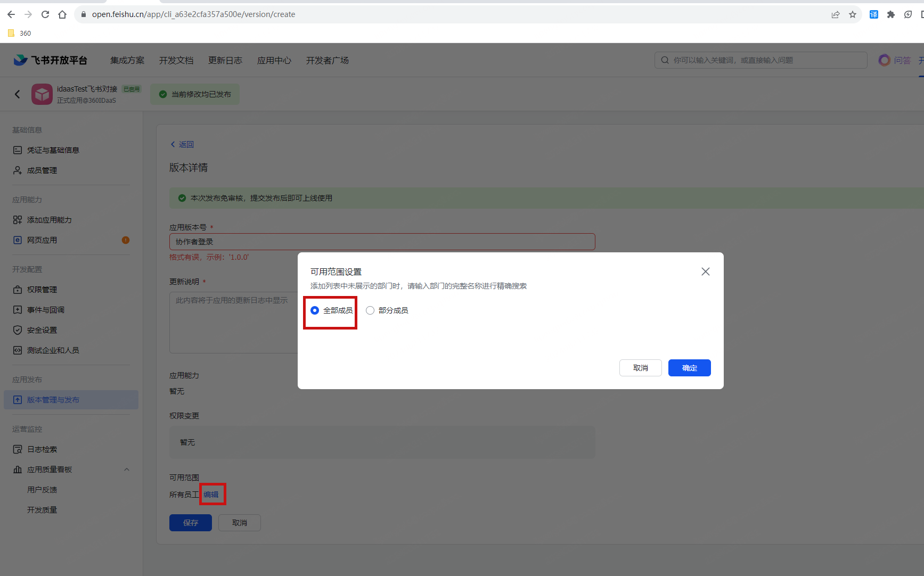Click the 飞书开放平台 logo
The height and width of the screenshot is (576, 924).
[x=51, y=60]
